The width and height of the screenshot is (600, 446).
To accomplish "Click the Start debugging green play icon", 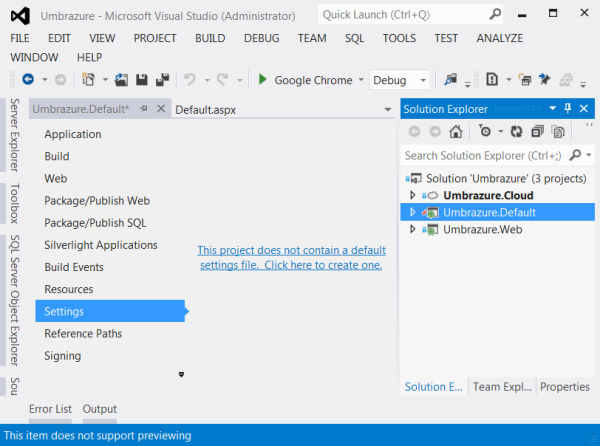I will pyautogui.click(x=262, y=80).
